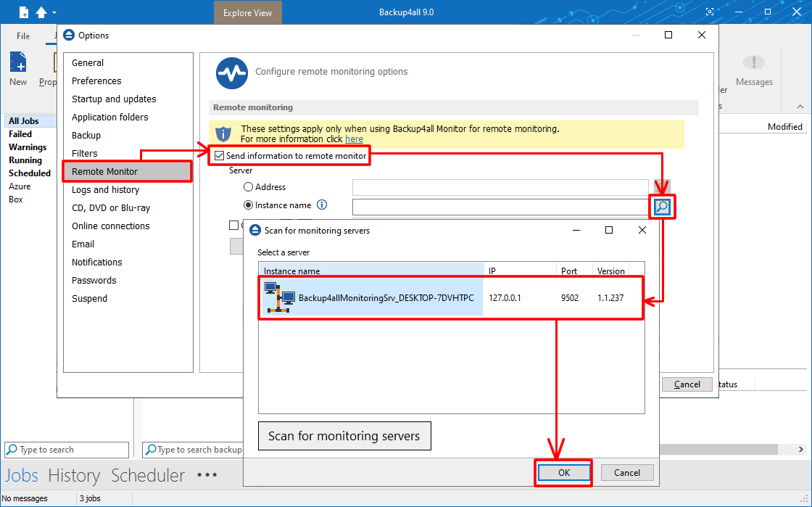Click the New backup job icon
Screen dimensions: 812x507
[18, 62]
